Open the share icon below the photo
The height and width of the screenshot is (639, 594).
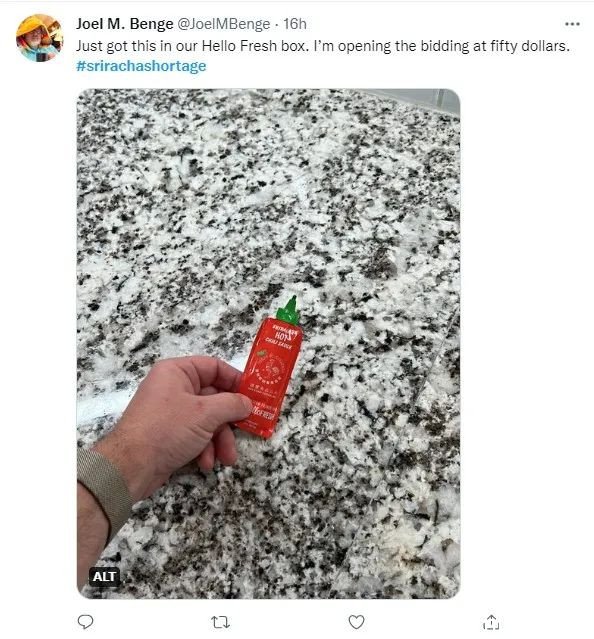point(491,622)
